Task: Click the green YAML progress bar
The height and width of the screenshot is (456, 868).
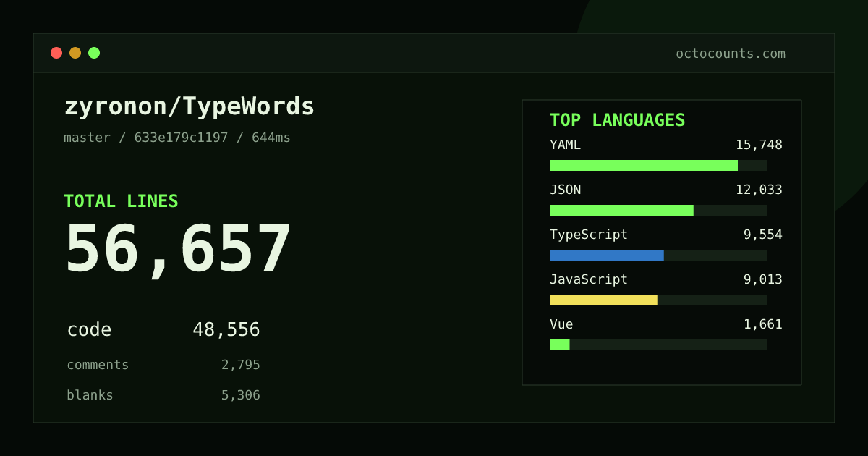Action: pos(644,165)
